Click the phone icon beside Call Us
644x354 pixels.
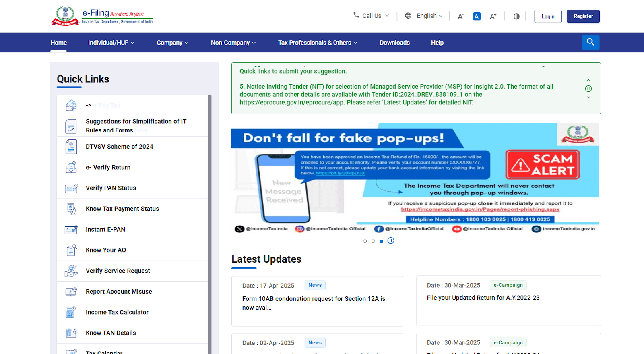(356, 15)
